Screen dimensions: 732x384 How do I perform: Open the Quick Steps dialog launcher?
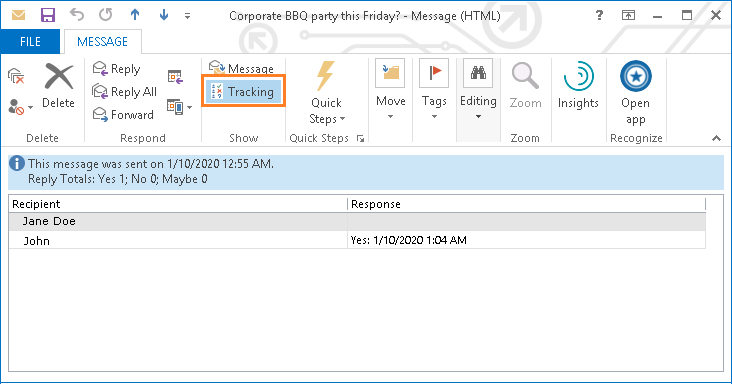[360, 138]
